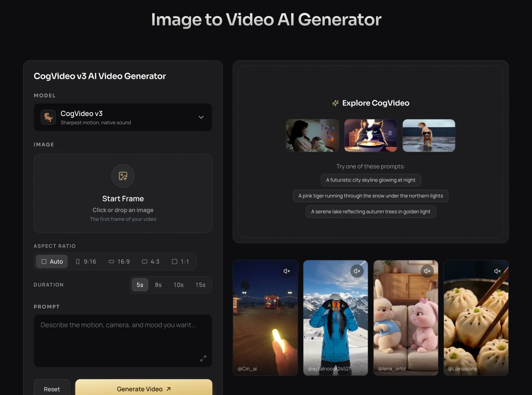Use the serene lake autumn trees prompt
The width and height of the screenshot is (532, 395).
pos(371,211)
